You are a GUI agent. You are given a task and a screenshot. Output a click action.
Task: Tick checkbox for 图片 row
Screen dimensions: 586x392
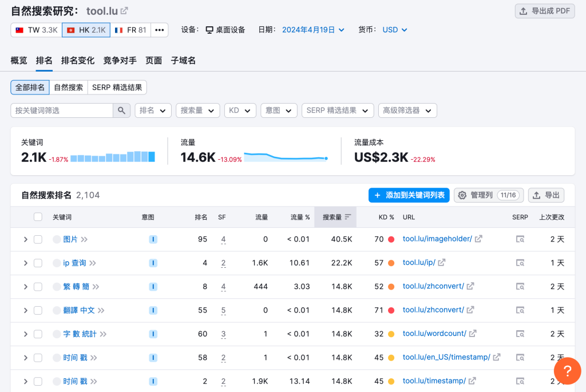pyautogui.click(x=38, y=239)
